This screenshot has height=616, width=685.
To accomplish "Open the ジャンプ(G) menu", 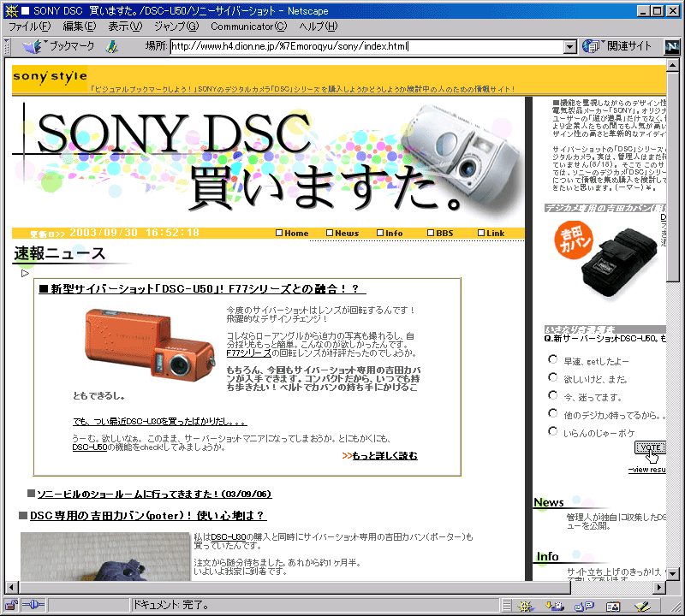I will 176,27.
